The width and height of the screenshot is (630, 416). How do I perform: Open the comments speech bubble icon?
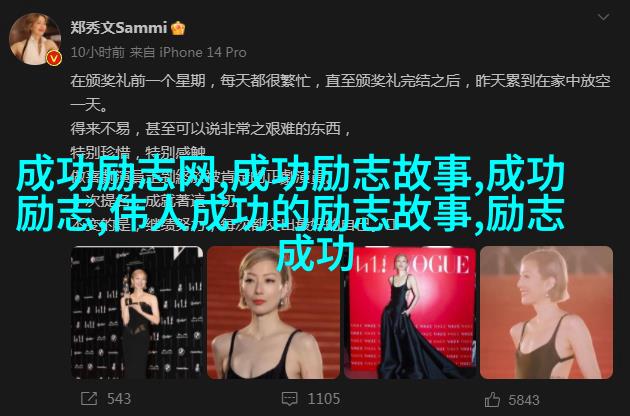click(x=289, y=399)
